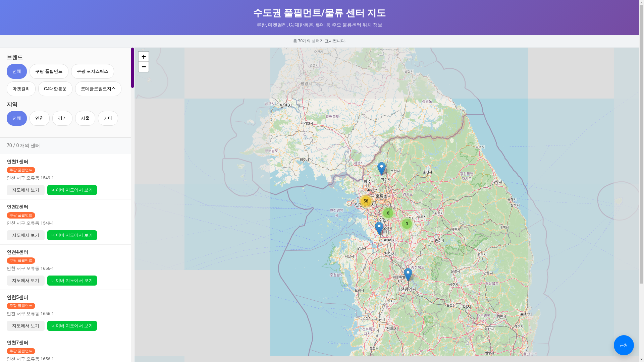Click 쿠팡 풀필먼트 badge under 인천1센터
This screenshot has width=644, height=362.
(x=21, y=170)
